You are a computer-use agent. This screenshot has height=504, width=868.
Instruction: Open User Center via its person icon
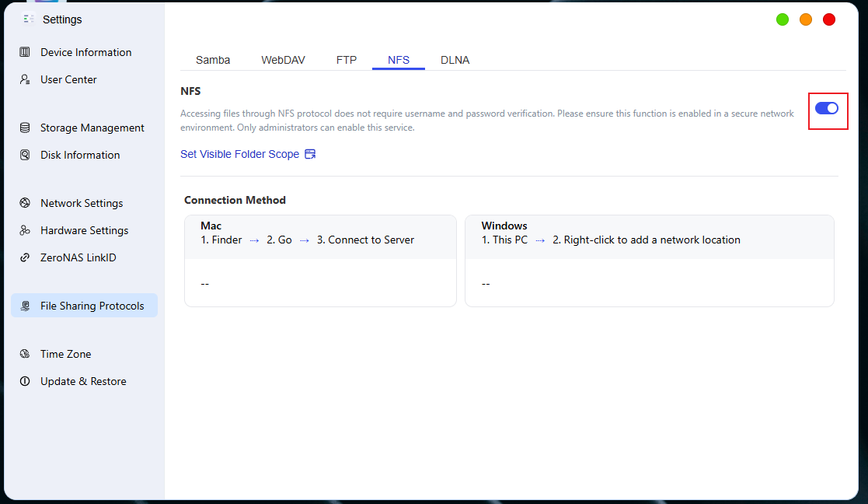(x=25, y=79)
